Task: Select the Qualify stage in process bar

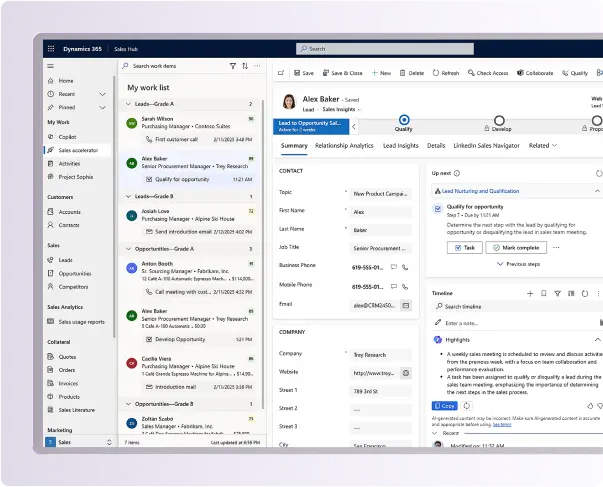Action: pos(404,120)
